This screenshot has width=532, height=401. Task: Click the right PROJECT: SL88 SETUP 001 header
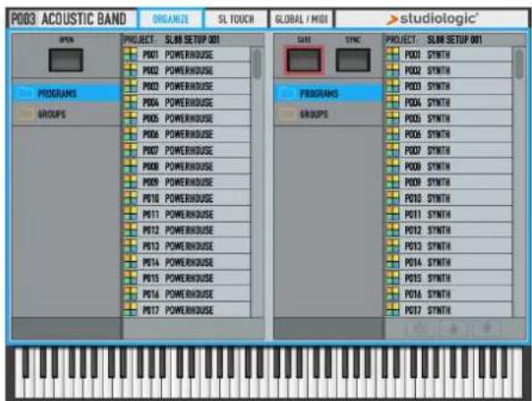(x=434, y=39)
